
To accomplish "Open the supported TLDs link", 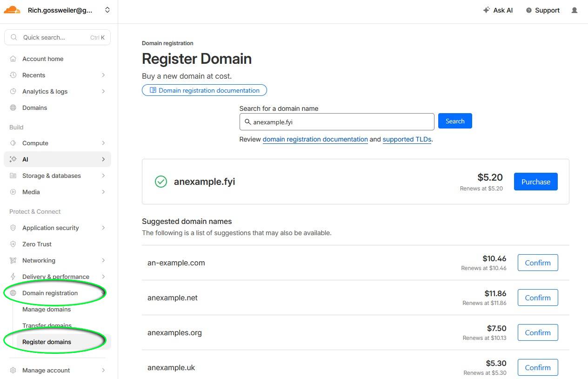I will coord(407,139).
